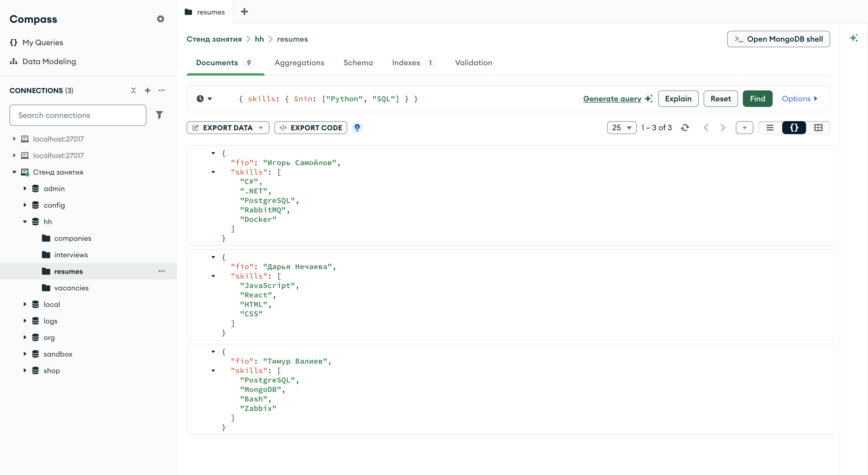The image size is (868, 475).
Task: Open EXPORT DATA dropdown
Action: [228, 128]
